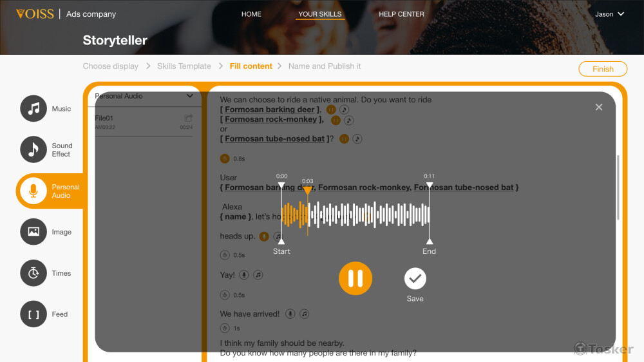Select the Times clock icon

[33, 273]
